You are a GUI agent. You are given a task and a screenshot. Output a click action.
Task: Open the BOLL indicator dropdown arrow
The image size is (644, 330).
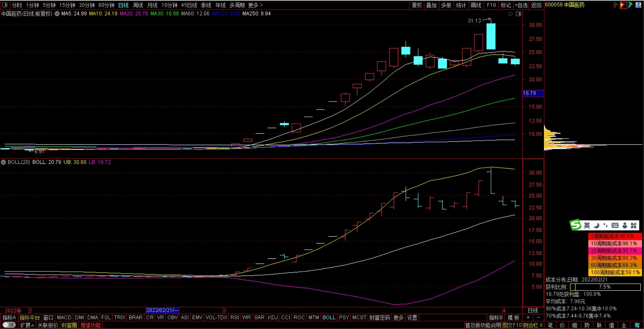(x=3, y=162)
